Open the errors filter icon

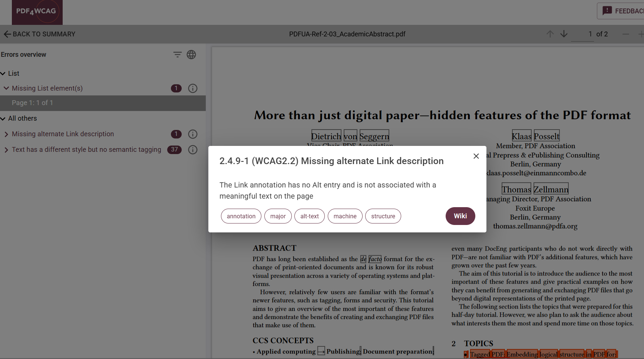pyautogui.click(x=177, y=55)
